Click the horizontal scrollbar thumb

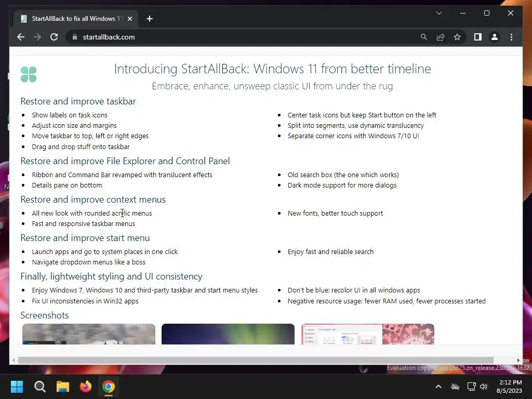click(256, 360)
